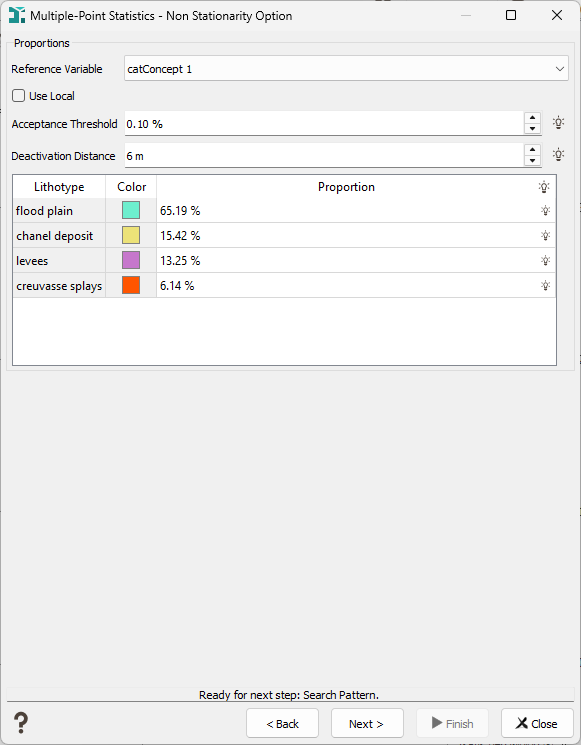Image resolution: width=581 pixels, height=745 pixels.
Task: Increase Acceptance Threshold with up arrow
Action: pyautogui.click(x=532, y=117)
